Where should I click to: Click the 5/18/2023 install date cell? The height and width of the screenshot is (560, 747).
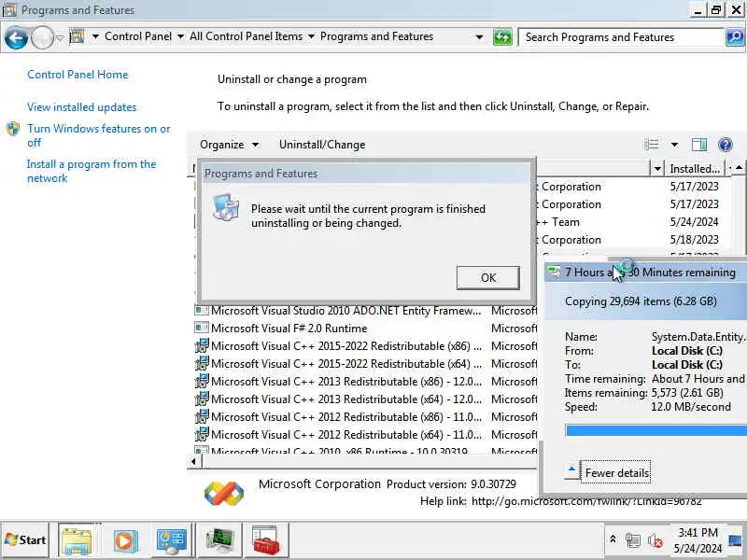[694, 240]
